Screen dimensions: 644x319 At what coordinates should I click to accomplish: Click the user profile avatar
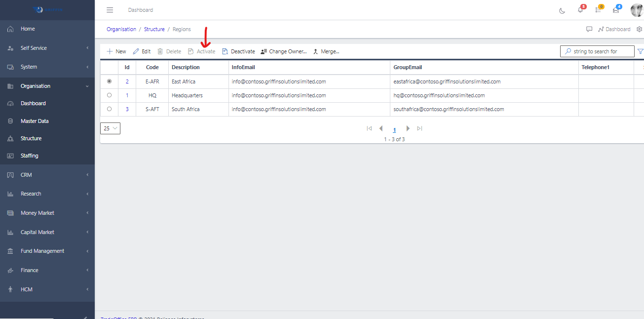click(x=637, y=10)
